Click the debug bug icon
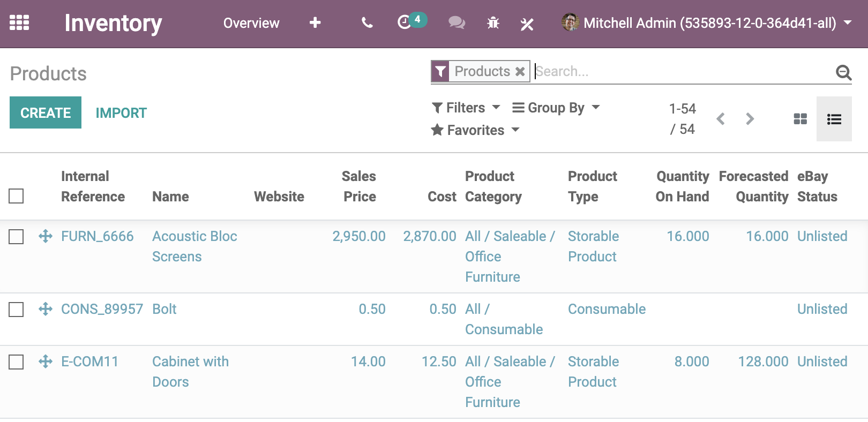Image resolution: width=868 pixels, height=422 pixels. tap(493, 23)
